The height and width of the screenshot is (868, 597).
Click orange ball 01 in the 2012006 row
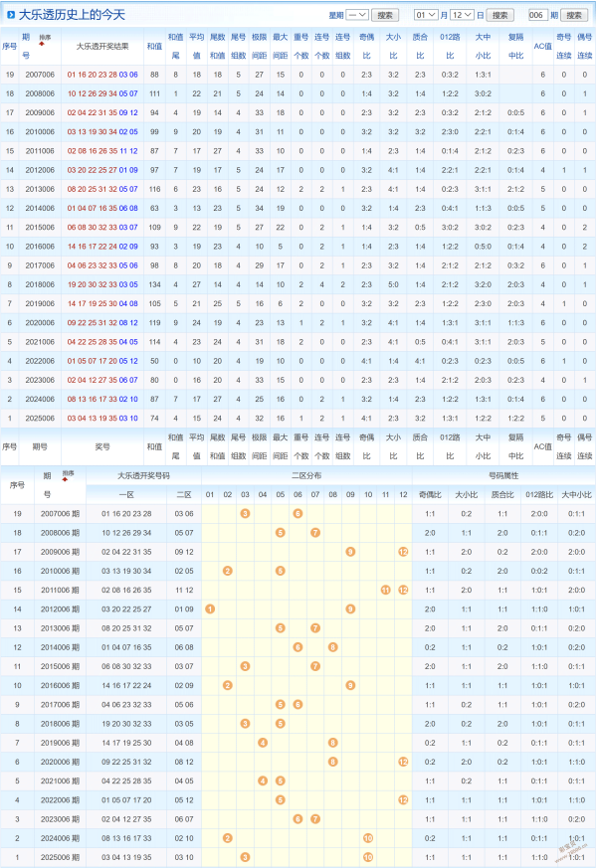click(x=210, y=608)
